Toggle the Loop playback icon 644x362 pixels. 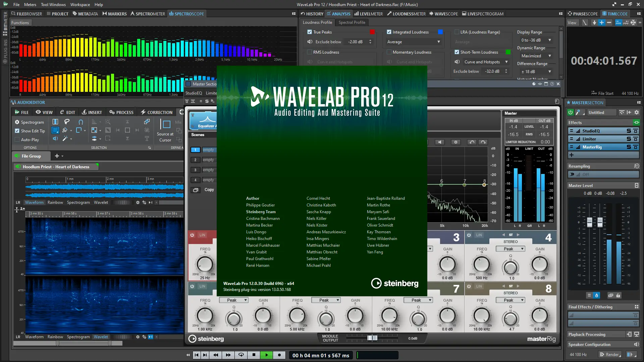pyautogui.click(x=241, y=355)
